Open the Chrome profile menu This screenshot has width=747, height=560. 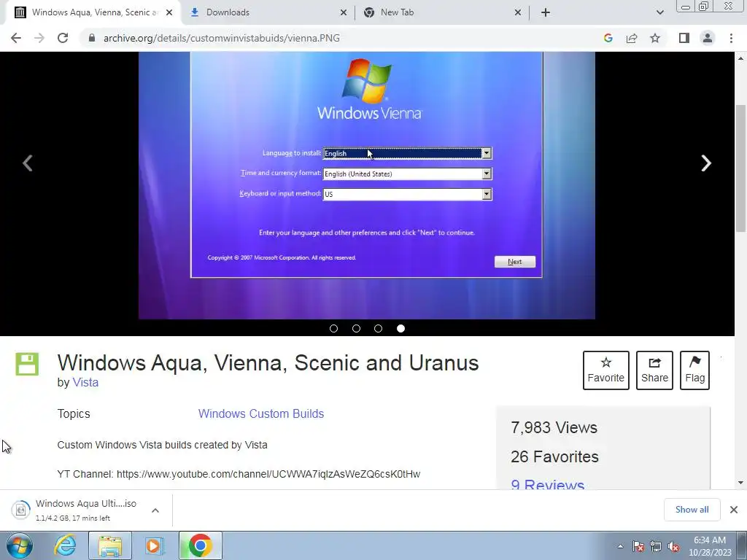point(708,38)
